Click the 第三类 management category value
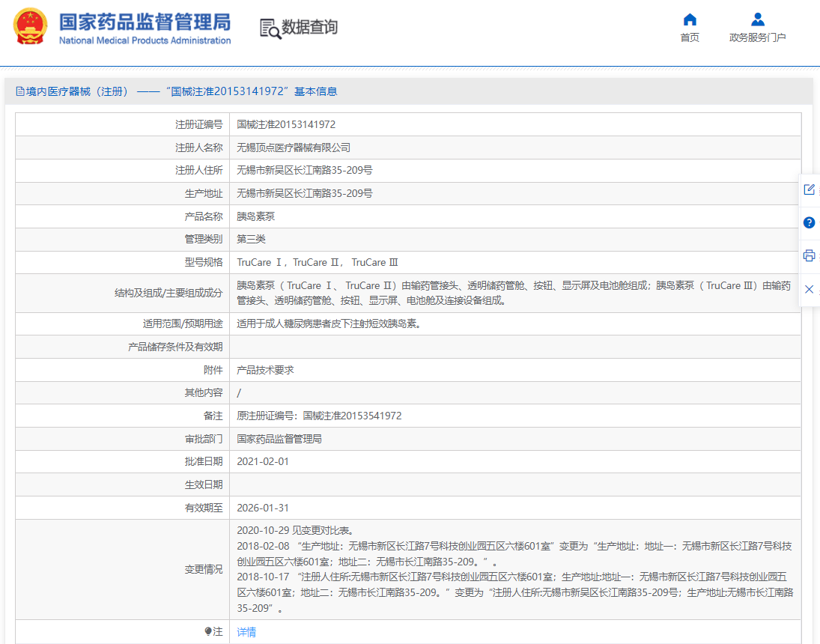820x644 pixels. (x=251, y=239)
